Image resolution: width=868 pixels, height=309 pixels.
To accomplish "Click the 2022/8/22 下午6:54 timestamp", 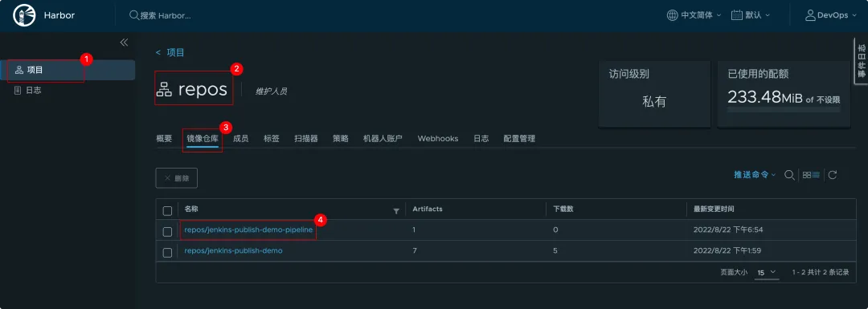I will 728,230.
